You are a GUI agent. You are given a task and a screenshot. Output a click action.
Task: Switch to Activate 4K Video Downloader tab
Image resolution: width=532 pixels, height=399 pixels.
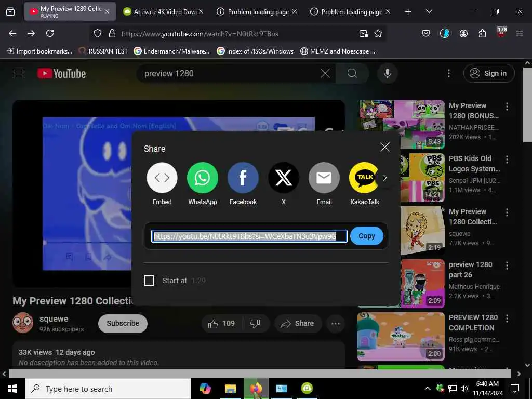(x=164, y=11)
